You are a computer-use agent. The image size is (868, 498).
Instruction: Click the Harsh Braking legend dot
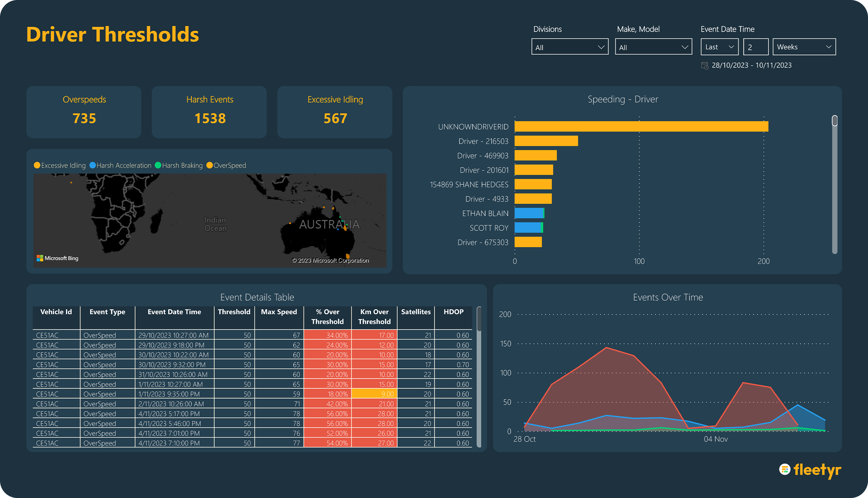158,166
